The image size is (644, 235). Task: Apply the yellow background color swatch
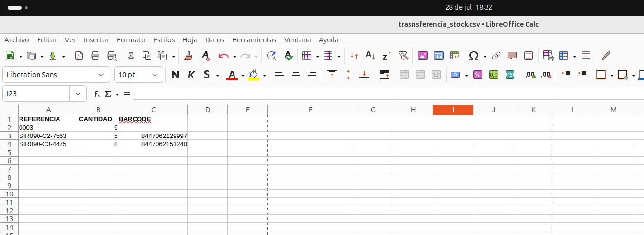[253, 75]
